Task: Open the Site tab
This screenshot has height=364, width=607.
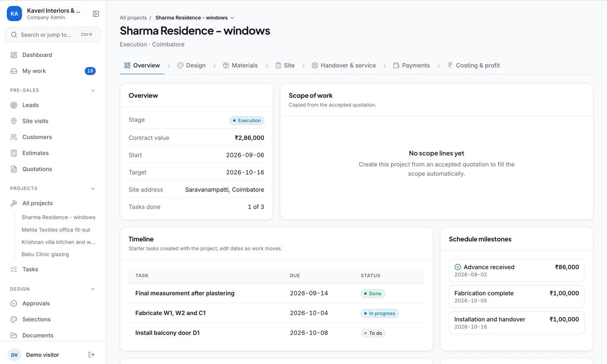Action: tap(285, 65)
